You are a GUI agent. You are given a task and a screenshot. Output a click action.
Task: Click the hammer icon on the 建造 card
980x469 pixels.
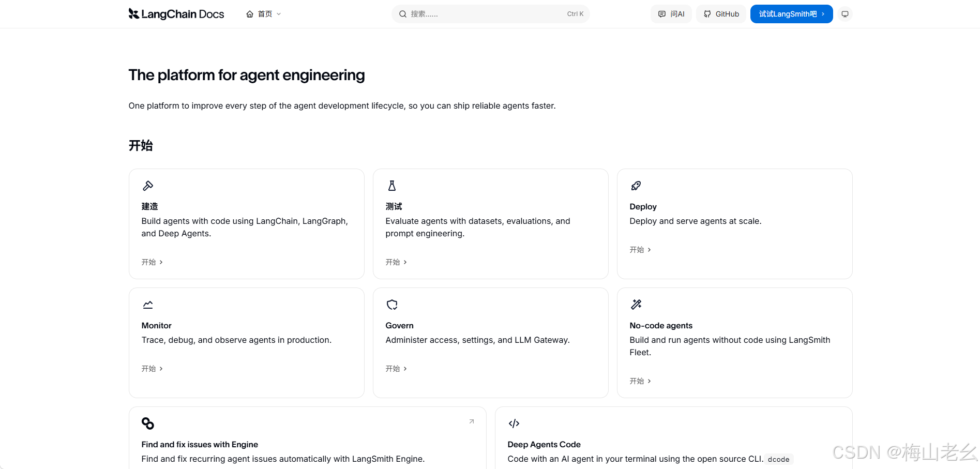[x=148, y=186]
